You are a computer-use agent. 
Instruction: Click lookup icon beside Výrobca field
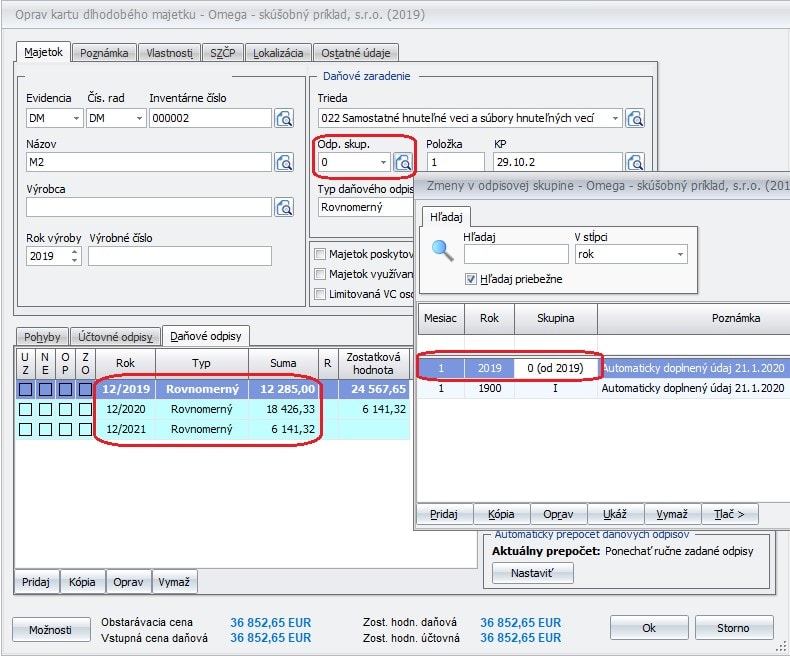[285, 207]
